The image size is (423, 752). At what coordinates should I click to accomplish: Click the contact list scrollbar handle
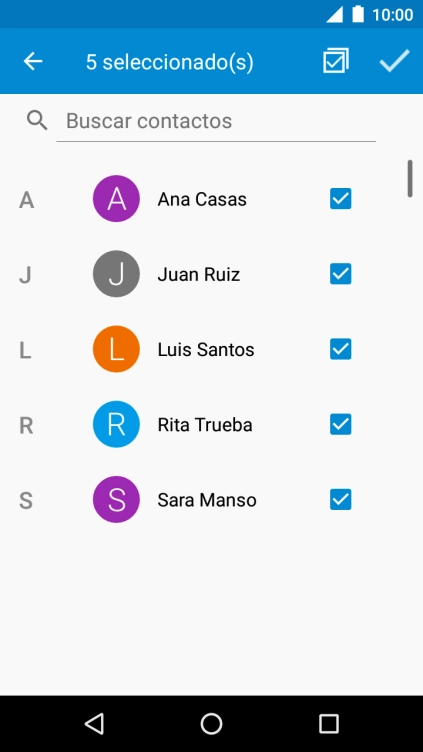[410, 178]
